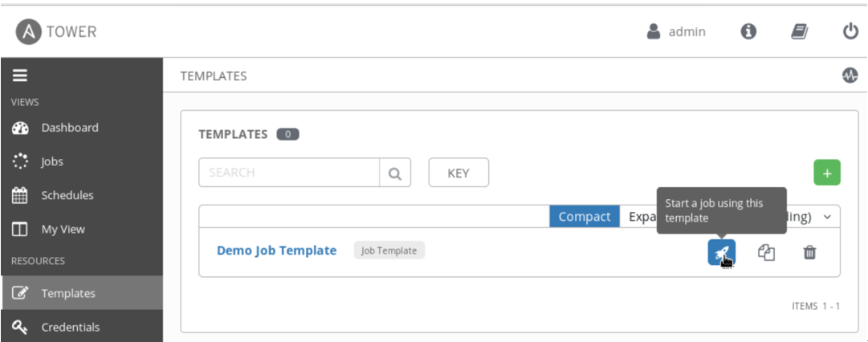The image size is (868, 342).
Task: Open the documentation book icon
Action: tap(799, 31)
